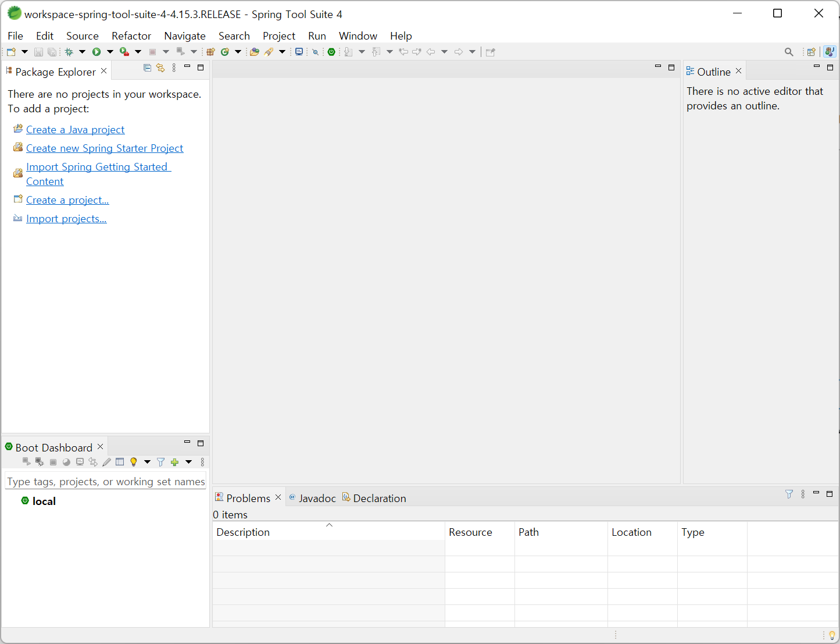
Task: Click the Open a Terminal monitor icon
Action: point(299,52)
